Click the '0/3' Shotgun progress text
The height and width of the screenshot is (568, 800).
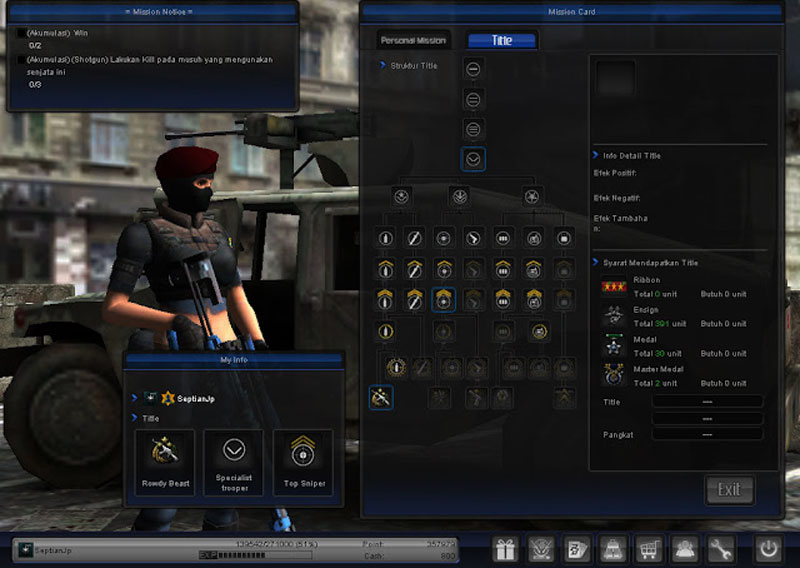tap(35, 84)
